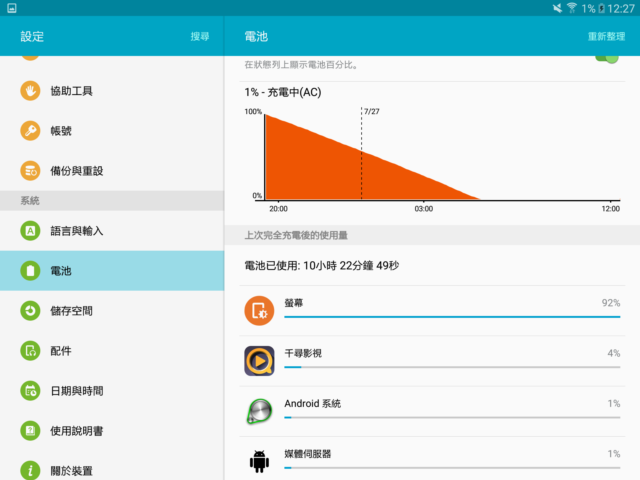
Task: Tap the muted sound icon in status bar
Action: 557,8
